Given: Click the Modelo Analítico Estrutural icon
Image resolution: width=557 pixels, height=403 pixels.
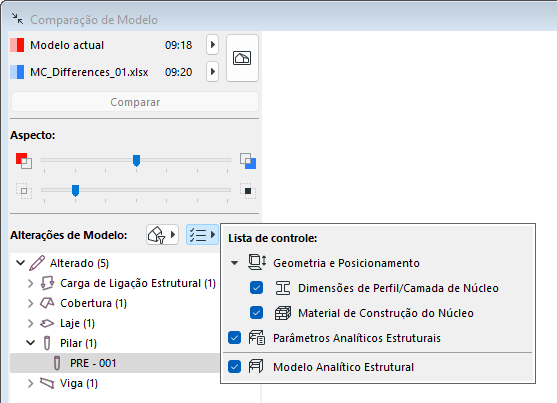Looking at the screenshot, I should click(256, 366).
